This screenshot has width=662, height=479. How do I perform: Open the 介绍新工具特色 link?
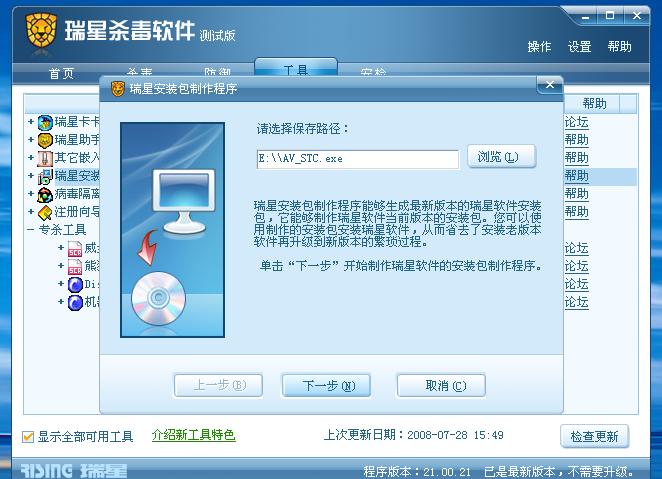tap(193, 435)
